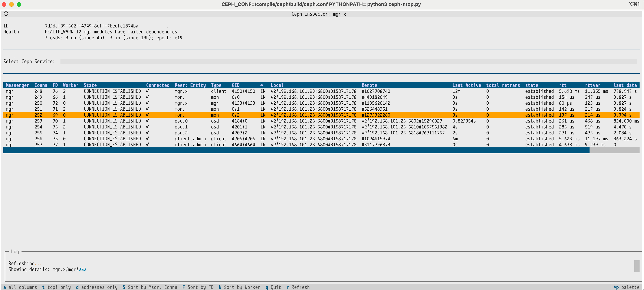Click the Last Active value 0.823354s

coord(464,121)
